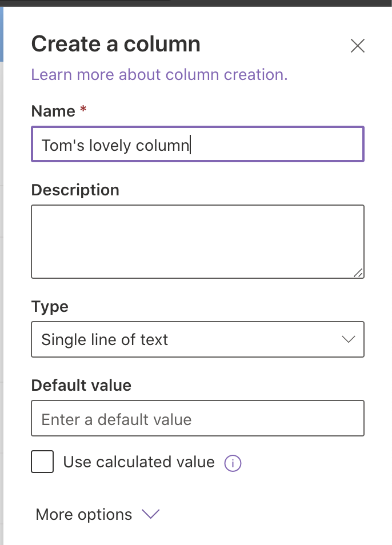Close the Create a column panel

[x=358, y=46]
